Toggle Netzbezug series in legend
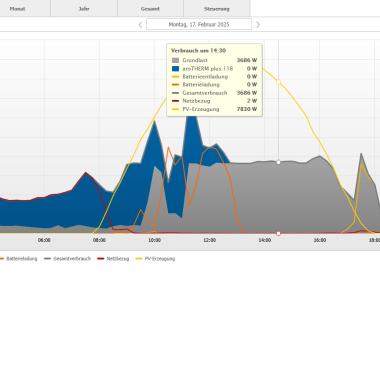The width and height of the screenshot is (380, 380). pos(113,259)
